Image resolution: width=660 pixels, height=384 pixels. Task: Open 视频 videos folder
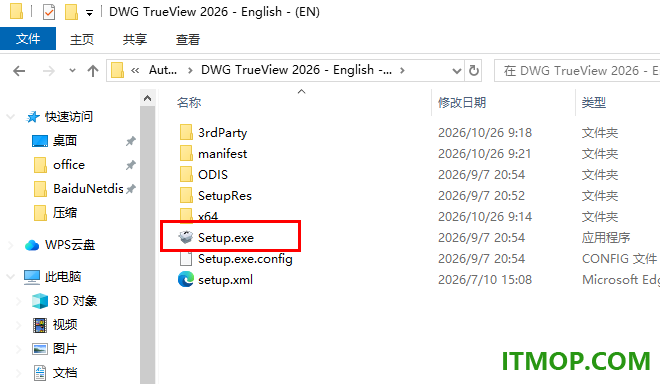(64, 325)
